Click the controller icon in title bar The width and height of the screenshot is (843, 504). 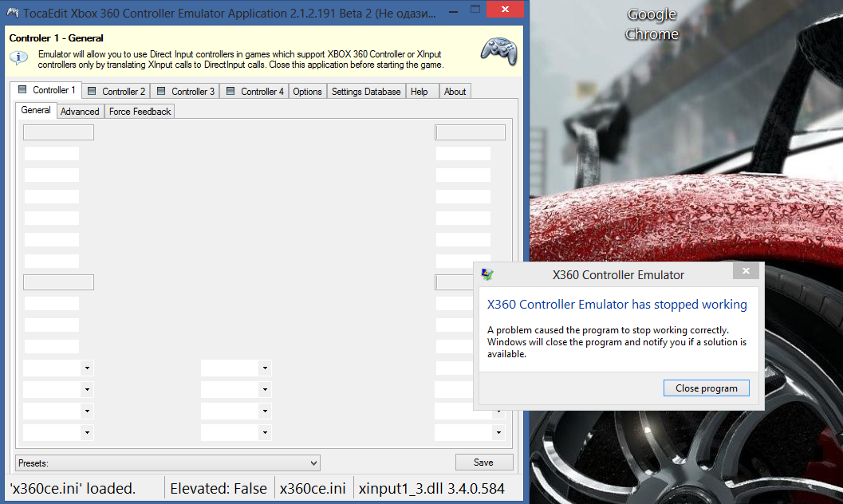13,12
